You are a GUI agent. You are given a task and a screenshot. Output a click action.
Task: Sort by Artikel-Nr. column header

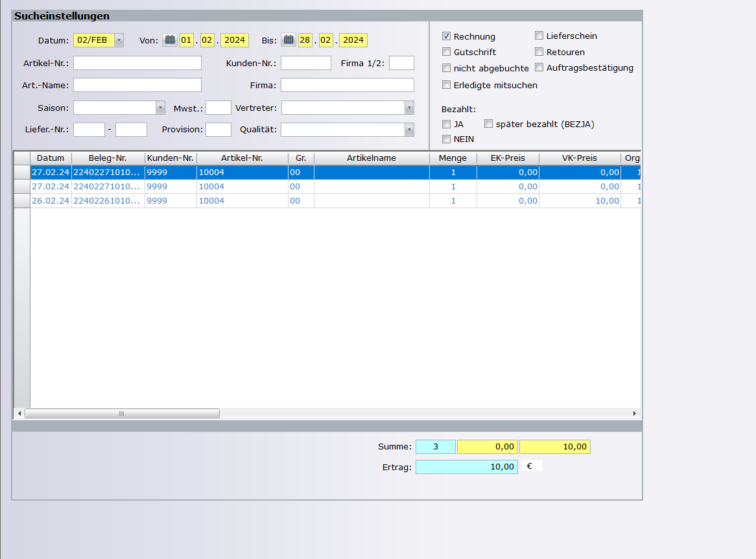tap(242, 158)
